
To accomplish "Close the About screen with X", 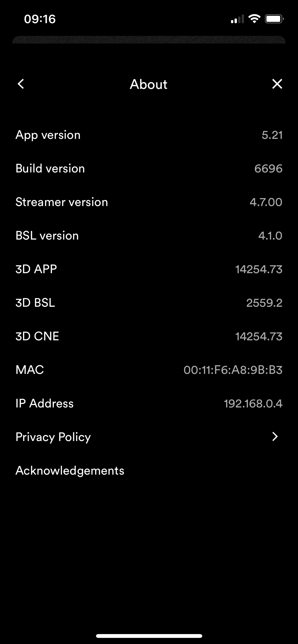I will pos(277,84).
